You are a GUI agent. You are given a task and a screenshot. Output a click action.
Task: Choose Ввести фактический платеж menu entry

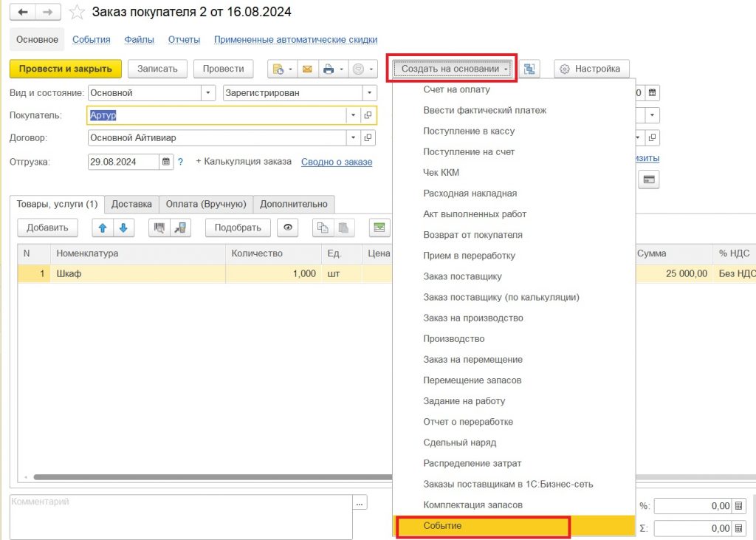[x=514, y=110]
